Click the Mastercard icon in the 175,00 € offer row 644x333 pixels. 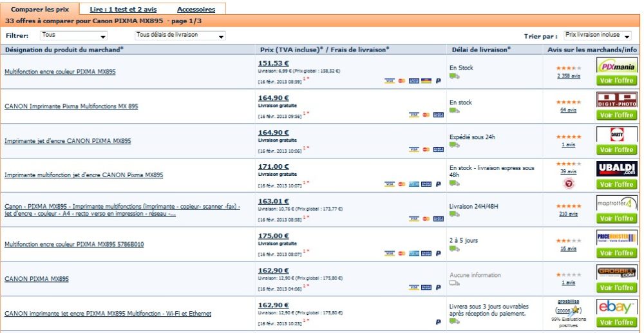coord(402,253)
